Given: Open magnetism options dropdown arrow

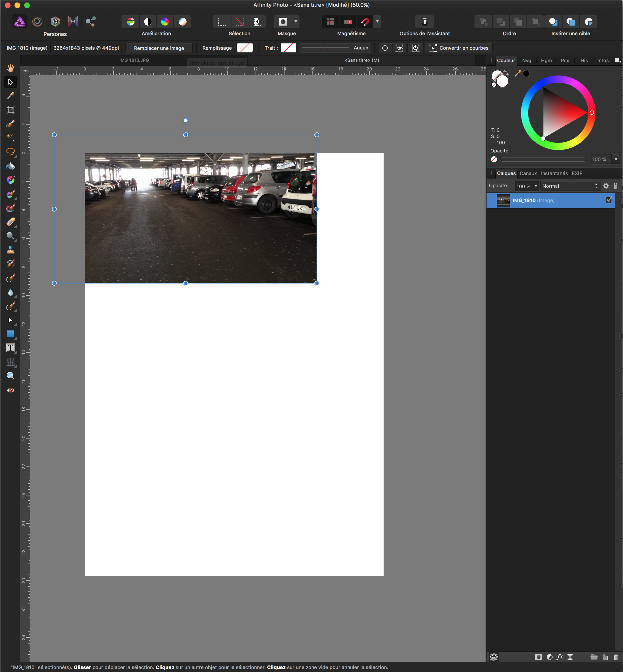Looking at the screenshot, I should coord(377,21).
